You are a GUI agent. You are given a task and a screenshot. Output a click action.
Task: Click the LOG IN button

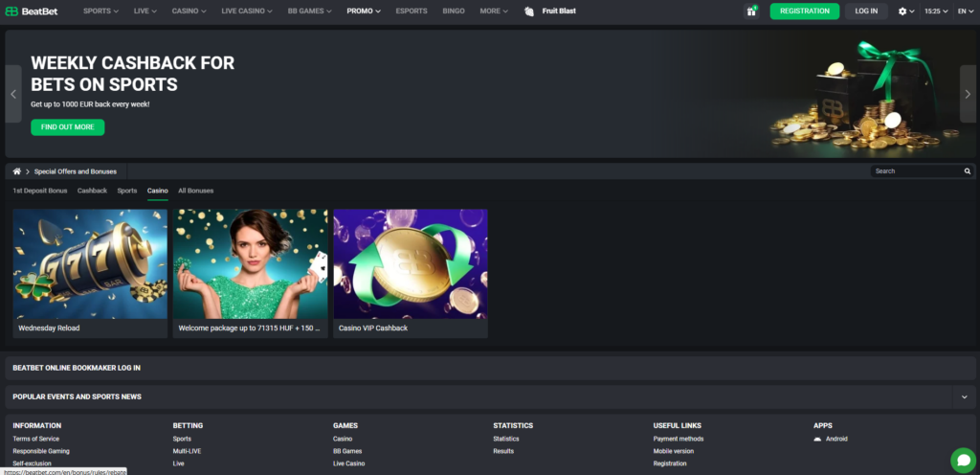(866, 11)
